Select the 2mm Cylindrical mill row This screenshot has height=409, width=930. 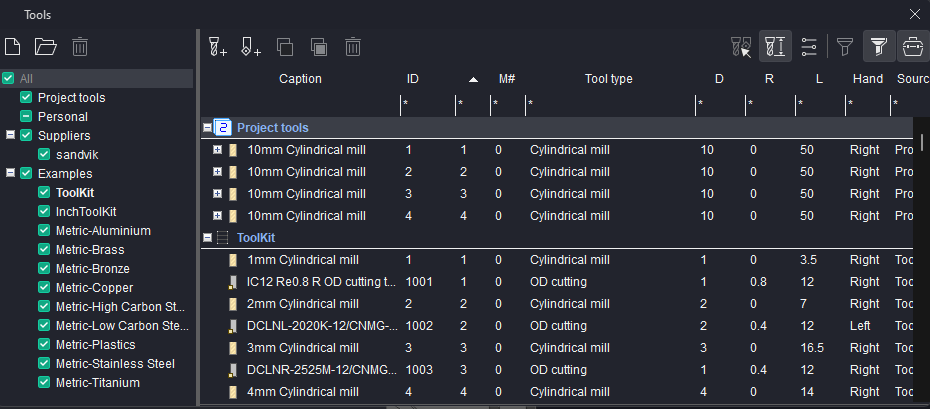(x=302, y=304)
